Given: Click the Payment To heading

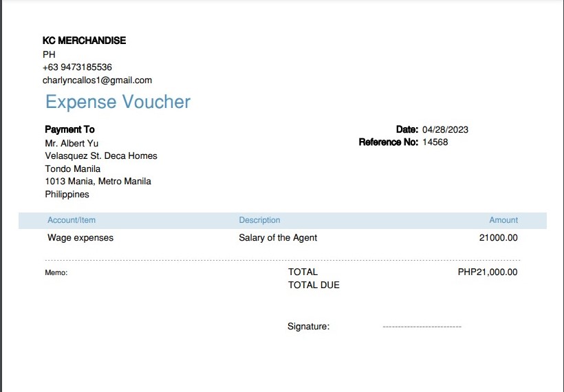Looking at the screenshot, I should [69, 129].
